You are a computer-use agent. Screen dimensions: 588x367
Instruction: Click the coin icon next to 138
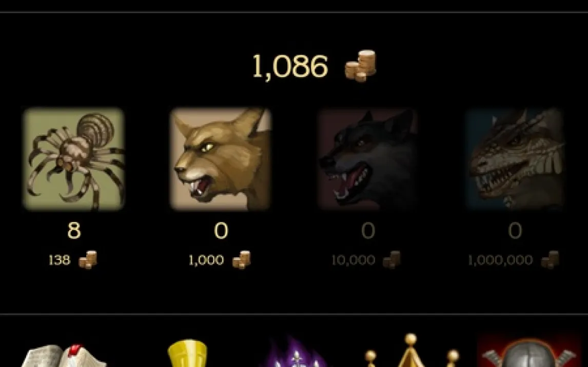(x=88, y=259)
